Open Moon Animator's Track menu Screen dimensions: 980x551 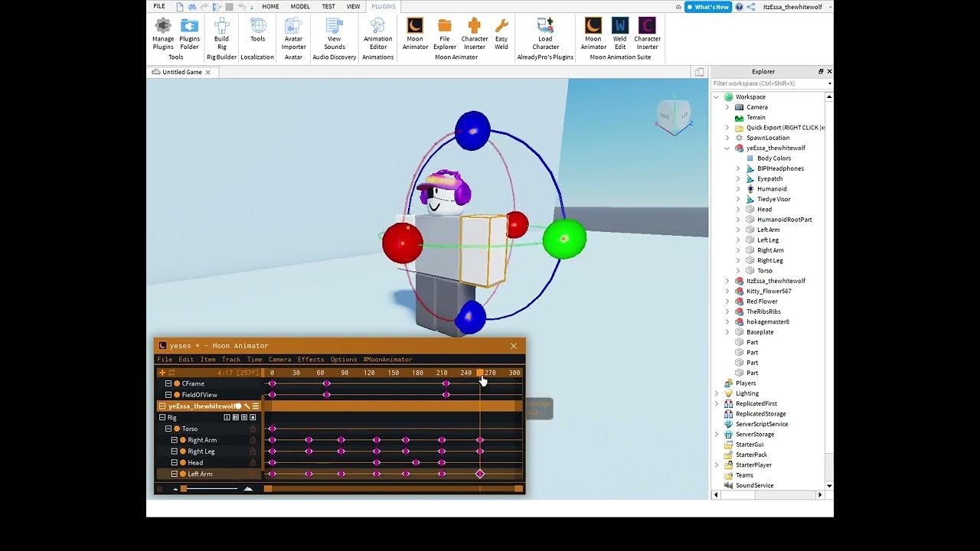[x=231, y=360]
